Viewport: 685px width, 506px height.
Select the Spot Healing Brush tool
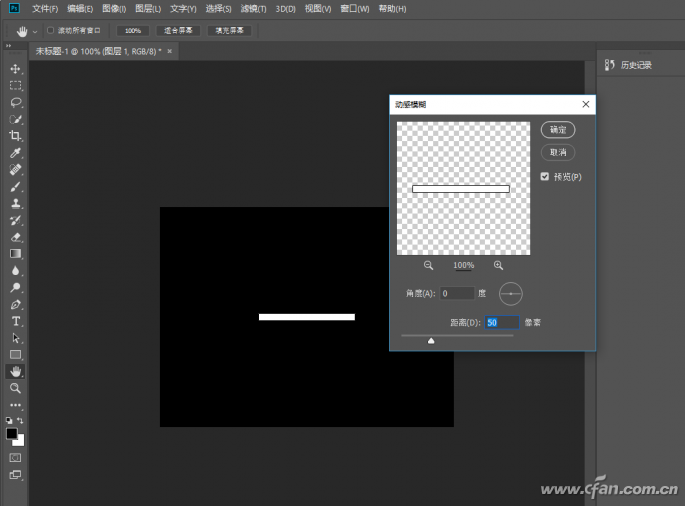[15, 170]
